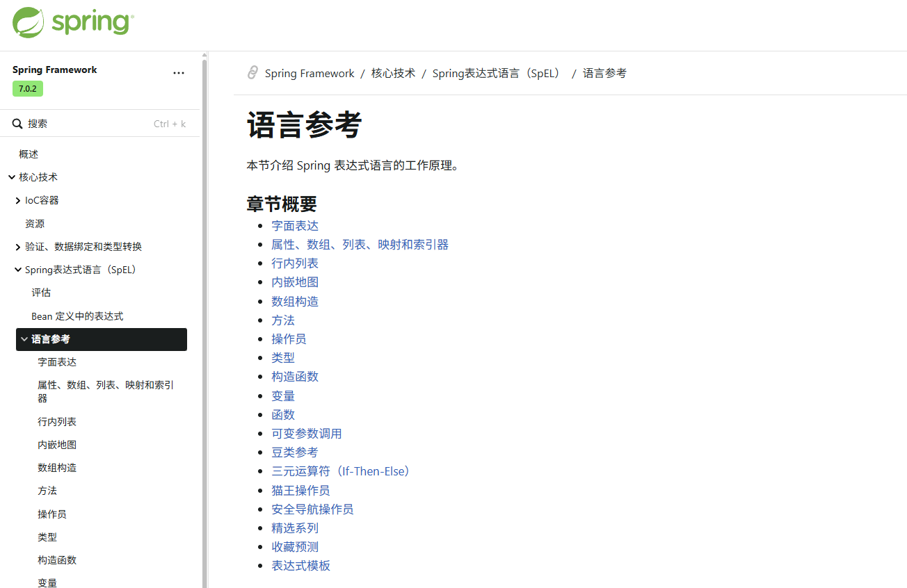907x588 pixels.
Task: Open 可变参数调用 link
Action: pyautogui.click(x=307, y=434)
